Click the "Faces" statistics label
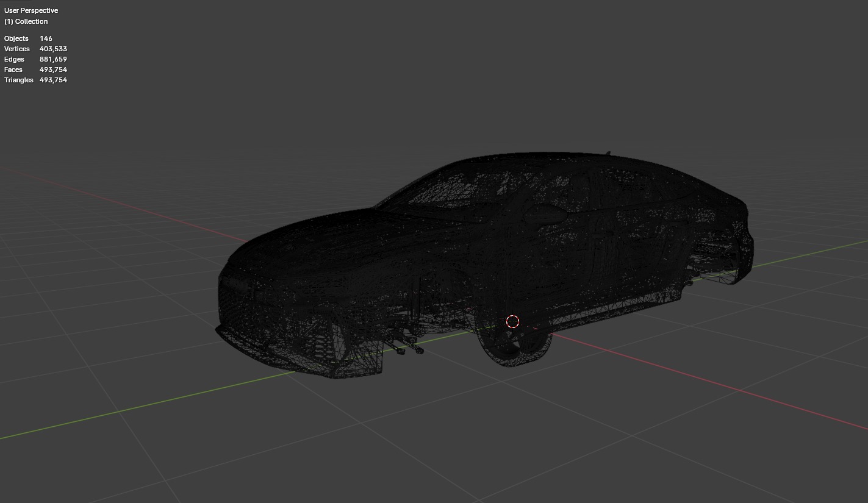Viewport: 868px width, 503px height. [x=13, y=70]
